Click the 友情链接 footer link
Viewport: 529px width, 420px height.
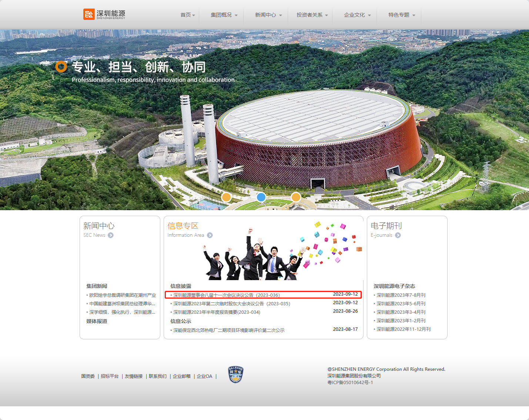click(x=134, y=376)
